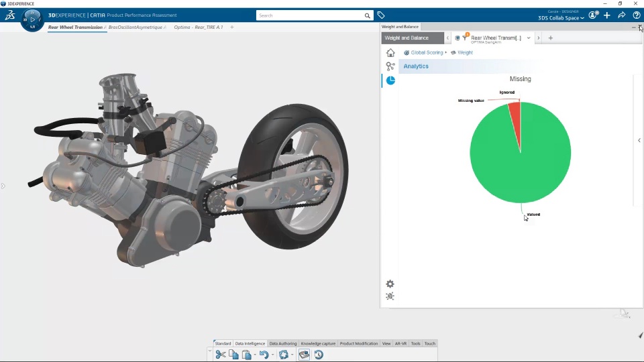
Task: Click the dark Weight and Balance button
Action: (413, 38)
